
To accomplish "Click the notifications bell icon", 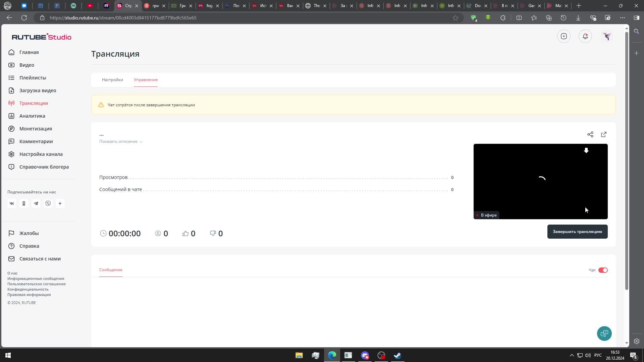I will point(585,36).
